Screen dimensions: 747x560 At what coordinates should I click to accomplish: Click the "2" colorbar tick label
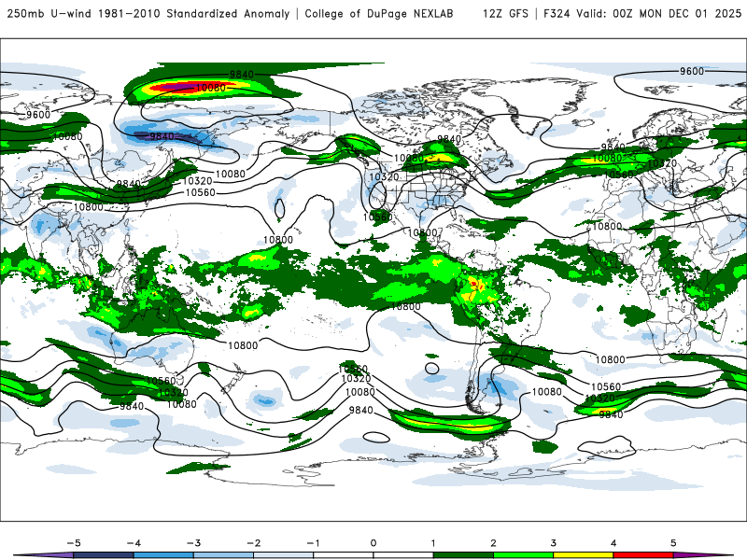pyautogui.click(x=493, y=543)
